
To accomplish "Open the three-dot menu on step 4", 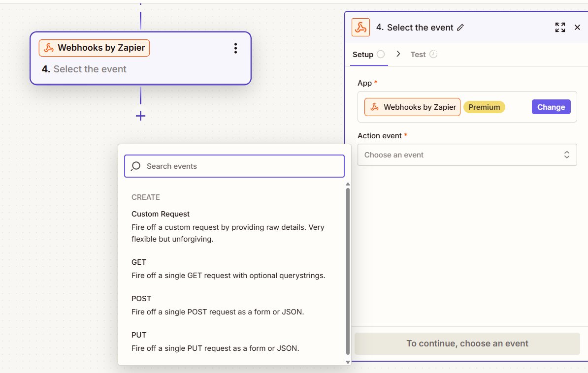I will tap(235, 48).
